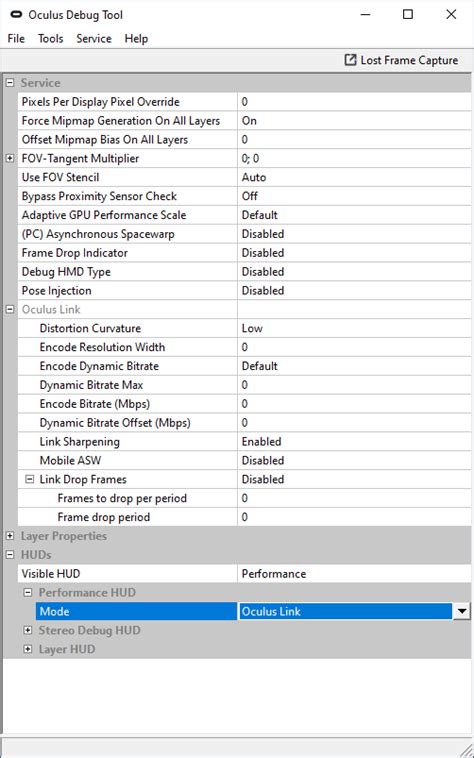
Task: Collapse the Performance HUD group
Action: pos(28,592)
